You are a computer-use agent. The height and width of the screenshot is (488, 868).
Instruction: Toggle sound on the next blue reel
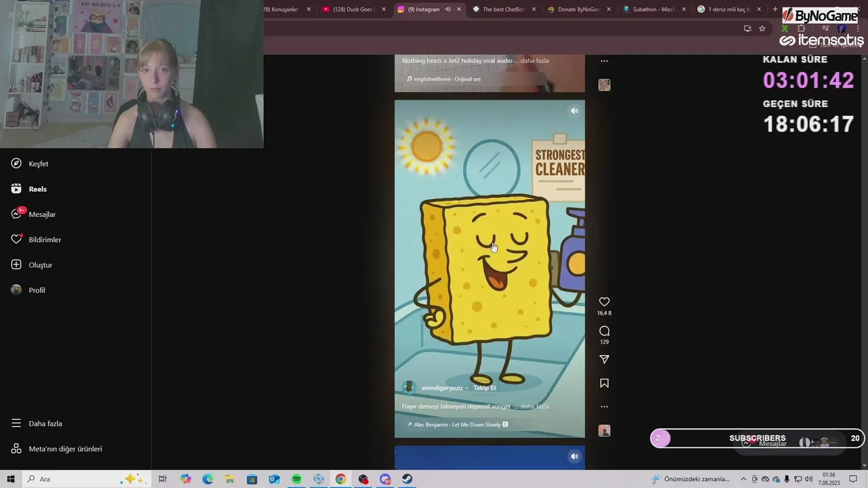coord(574,456)
